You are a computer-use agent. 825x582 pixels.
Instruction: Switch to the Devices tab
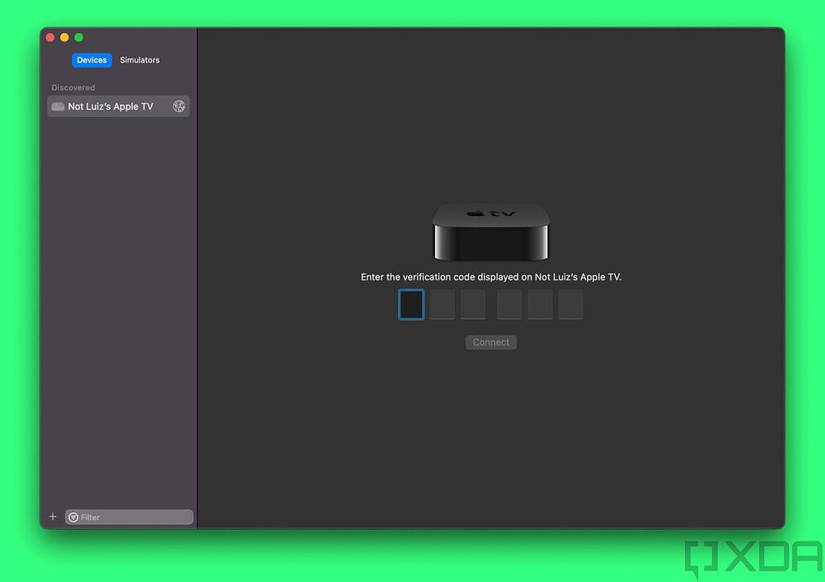pyautogui.click(x=92, y=60)
